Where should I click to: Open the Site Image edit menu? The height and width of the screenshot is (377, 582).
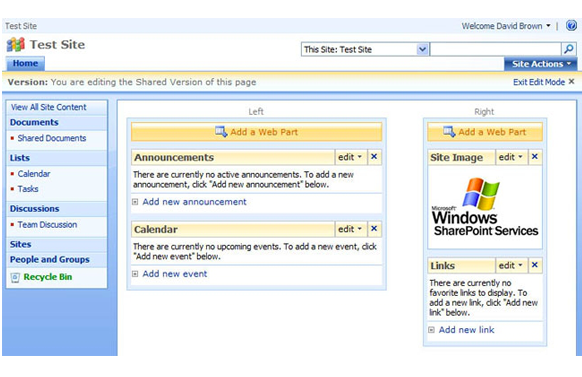pyautogui.click(x=511, y=157)
